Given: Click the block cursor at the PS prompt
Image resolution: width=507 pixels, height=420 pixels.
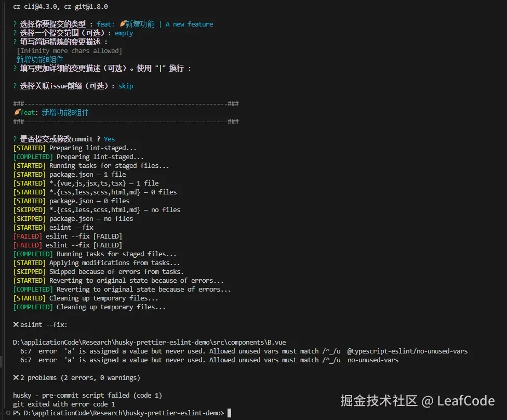Looking at the screenshot, I should tap(229, 413).
